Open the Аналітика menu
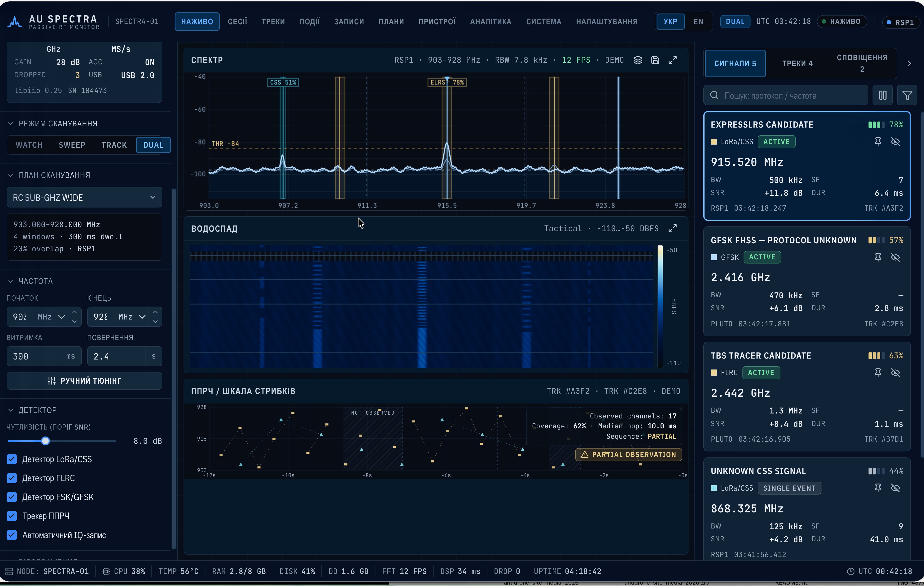924x586 pixels. coord(491,22)
